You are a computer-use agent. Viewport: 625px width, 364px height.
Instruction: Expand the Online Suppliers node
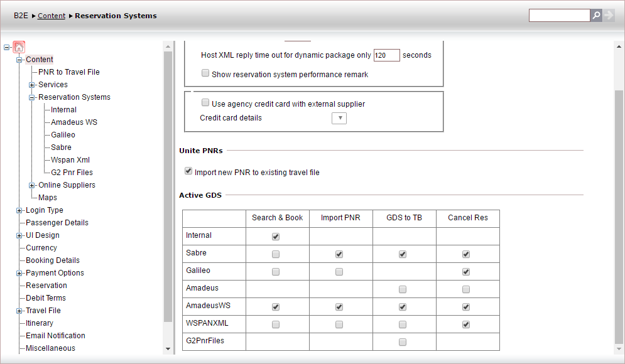[x=32, y=185]
